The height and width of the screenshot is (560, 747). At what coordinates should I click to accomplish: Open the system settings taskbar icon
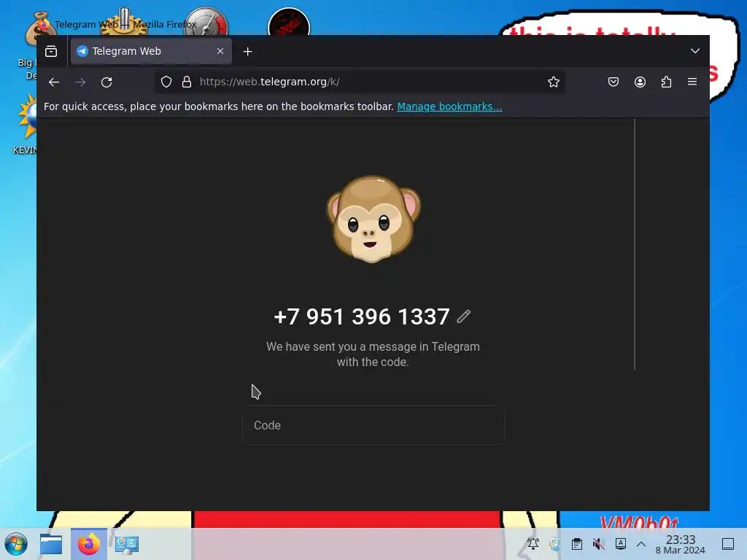[x=127, y=545]
